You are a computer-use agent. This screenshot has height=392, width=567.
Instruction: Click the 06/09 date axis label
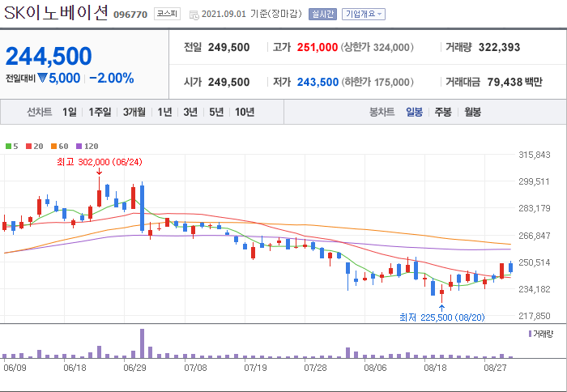point(15,368)
